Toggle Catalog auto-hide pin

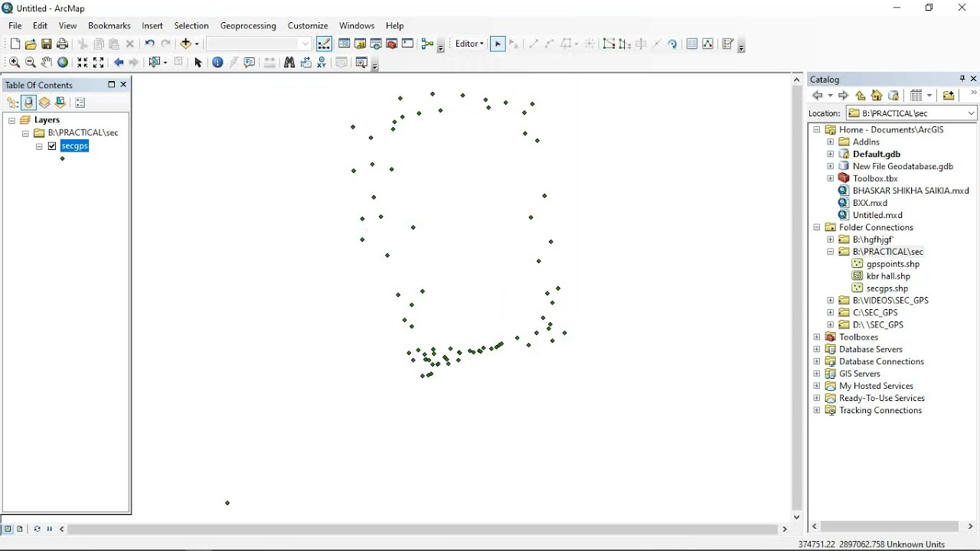pos(962,79)
